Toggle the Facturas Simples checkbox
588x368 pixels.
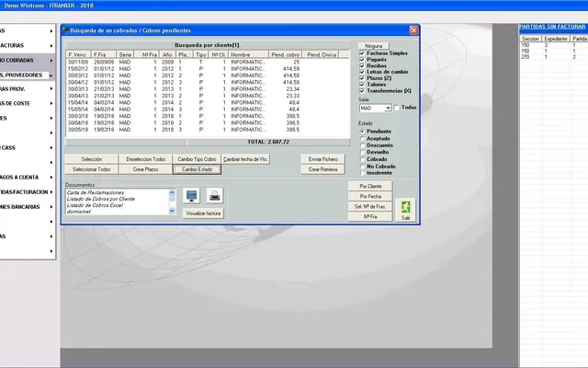(362, 53)
